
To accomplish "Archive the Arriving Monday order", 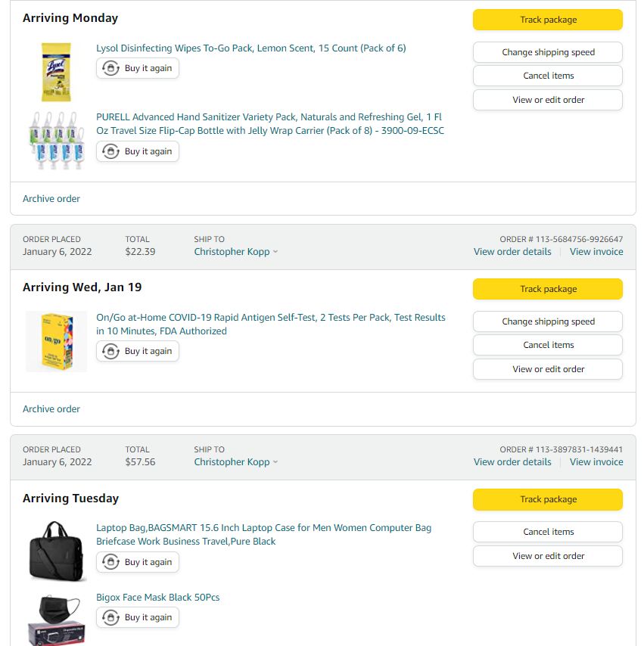I will tap(51, 199).
